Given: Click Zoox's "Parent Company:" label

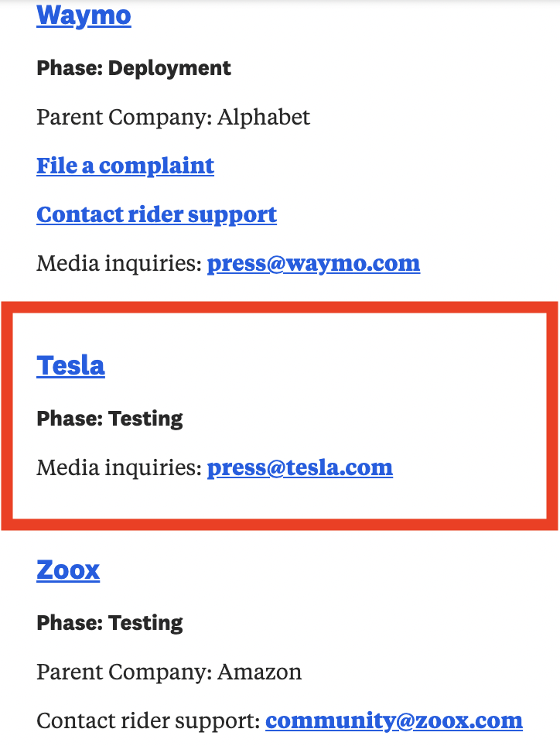Looking at the screenshot, I should click(124, 672).
